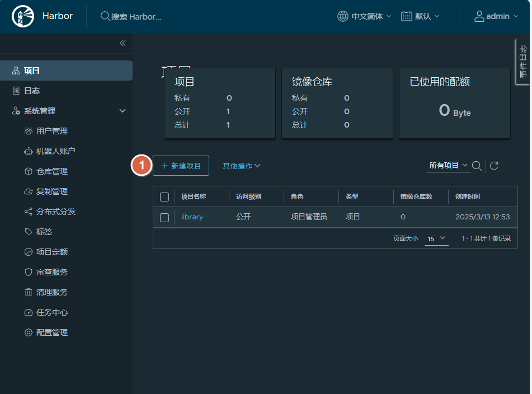Click the 日志 icon in the sidebar
This screenshot has width=532, height=394.
[x=16, y=91]
